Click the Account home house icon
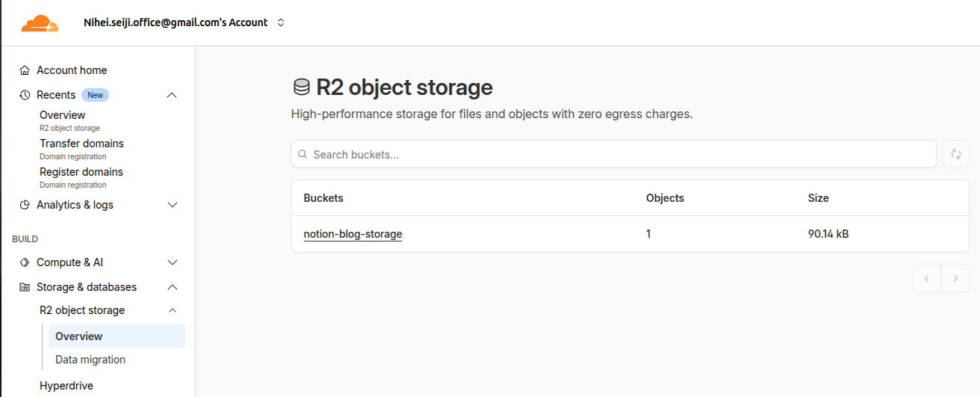The width and height of the screenshot is (980, 397). click(25, 70)
